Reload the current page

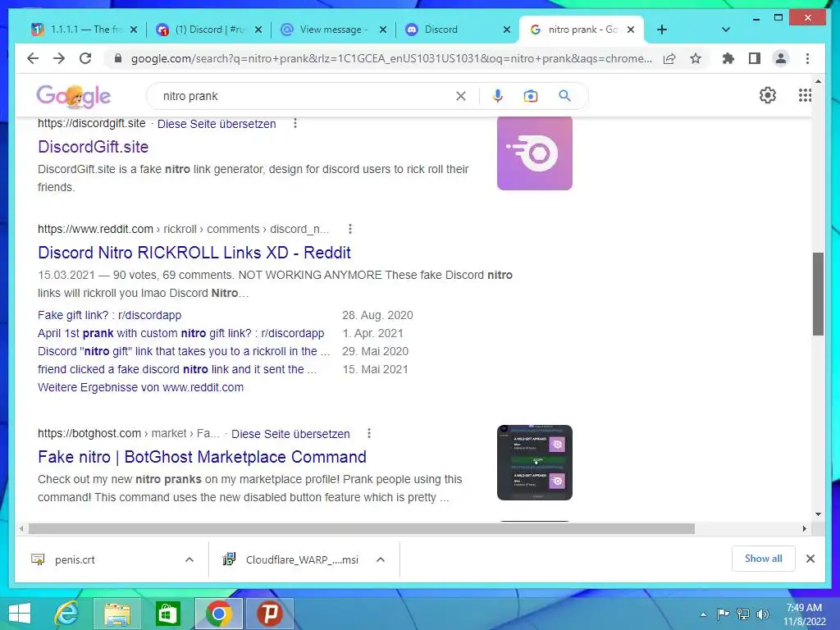pyautogui.click(x=85, y=58)
